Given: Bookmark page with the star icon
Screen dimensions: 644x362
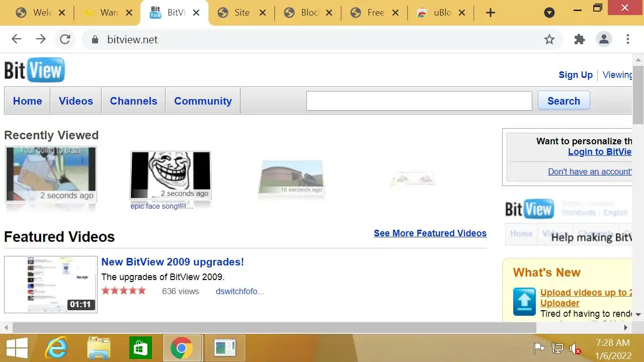Looking at the screenshot, I should click(549, 39).
